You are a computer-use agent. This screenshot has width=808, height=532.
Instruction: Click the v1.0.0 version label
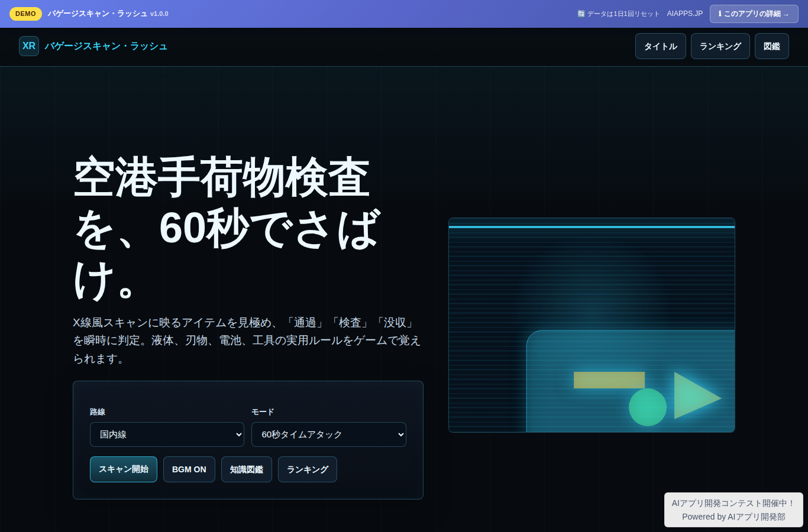tap(159, 14)
